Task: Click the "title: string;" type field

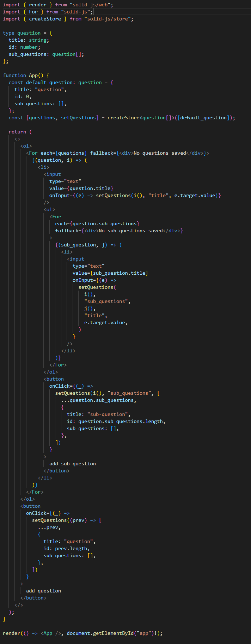Action: (x=29, y=40)
